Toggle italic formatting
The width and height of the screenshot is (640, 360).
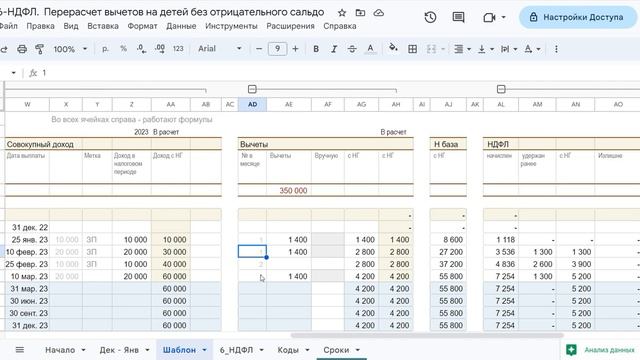tap(334, 49)
